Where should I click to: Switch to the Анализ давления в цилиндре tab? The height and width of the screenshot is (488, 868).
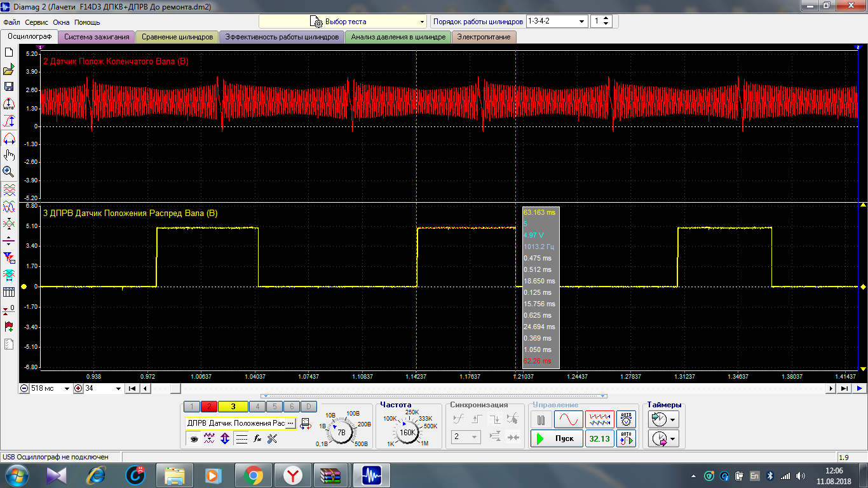[x=398, y=37]
